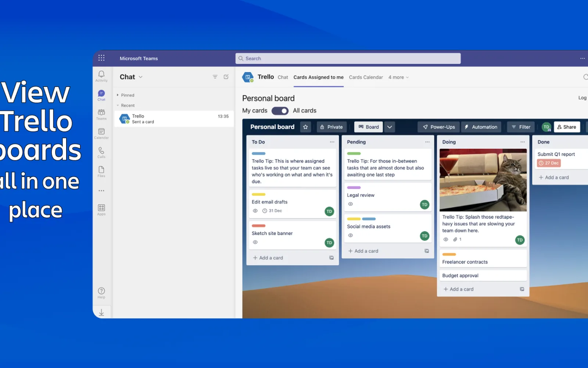Open Cards Calendar tab
This screenshot has height=368, width=588.
pos(366,77)
